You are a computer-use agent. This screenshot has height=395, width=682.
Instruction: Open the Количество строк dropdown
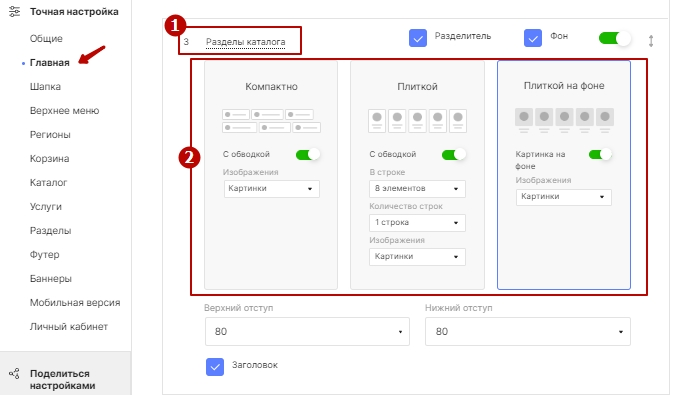coord(417,223)
